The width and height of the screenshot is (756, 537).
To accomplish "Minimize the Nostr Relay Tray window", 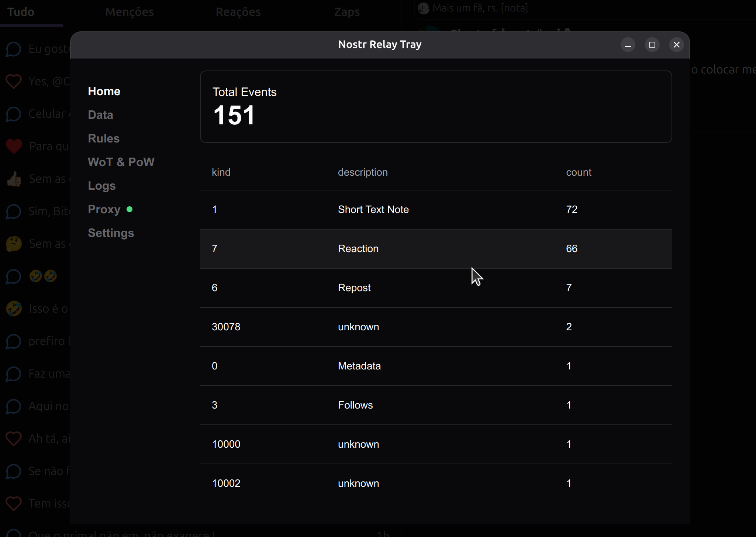I will click(x=628, y=45).
